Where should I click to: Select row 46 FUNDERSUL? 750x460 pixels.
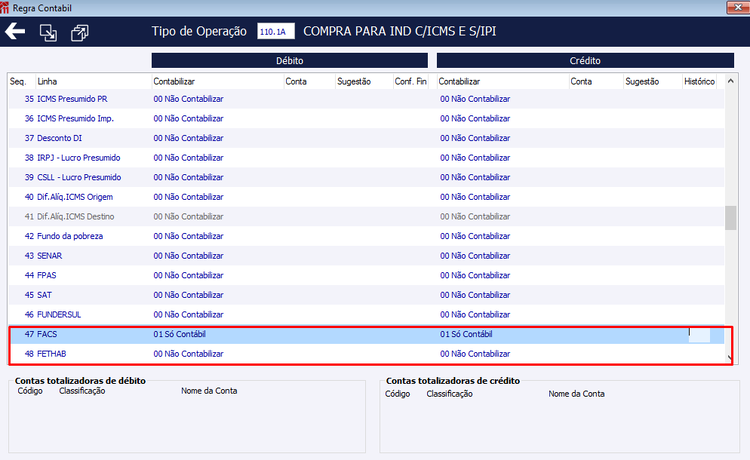click(x=366, y=315)
